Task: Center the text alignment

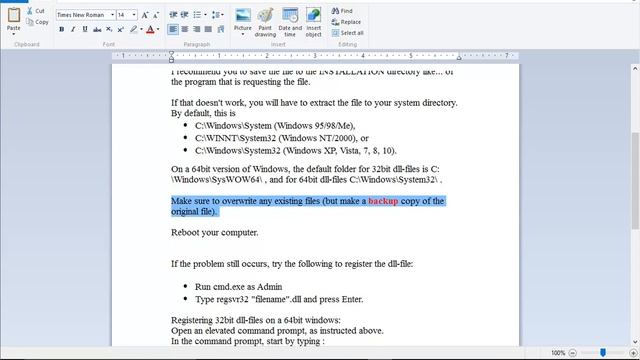Action: point(185,29)
